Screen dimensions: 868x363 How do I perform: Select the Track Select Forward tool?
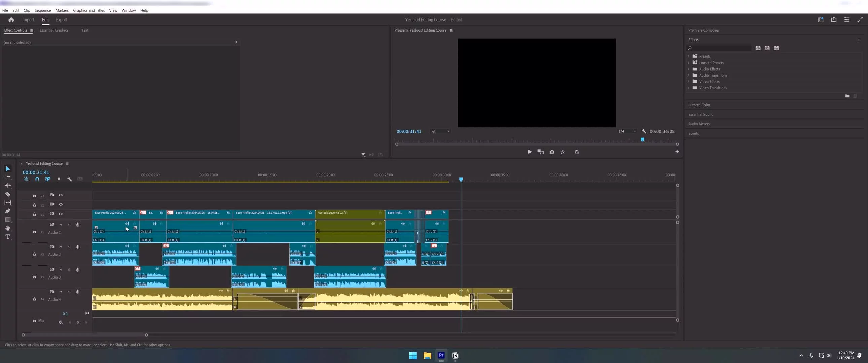click(x=7, y=177)
